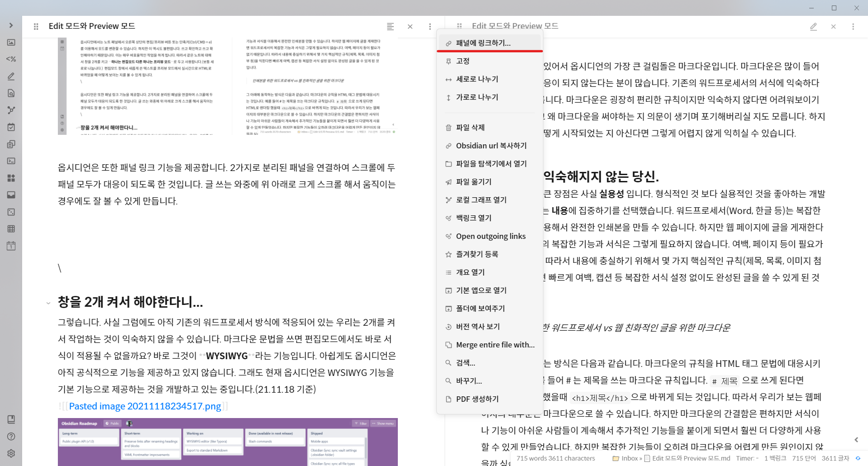Open graph view from ribbon
The width and height of the screenshot is (868, 466).
click(x=11, y=110)
